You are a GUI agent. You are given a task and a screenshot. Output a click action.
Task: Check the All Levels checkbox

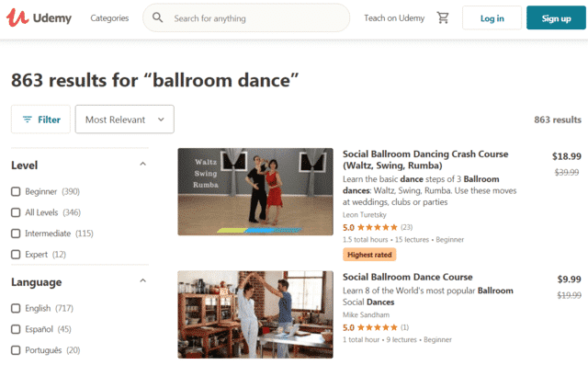[x=16, y=212]
